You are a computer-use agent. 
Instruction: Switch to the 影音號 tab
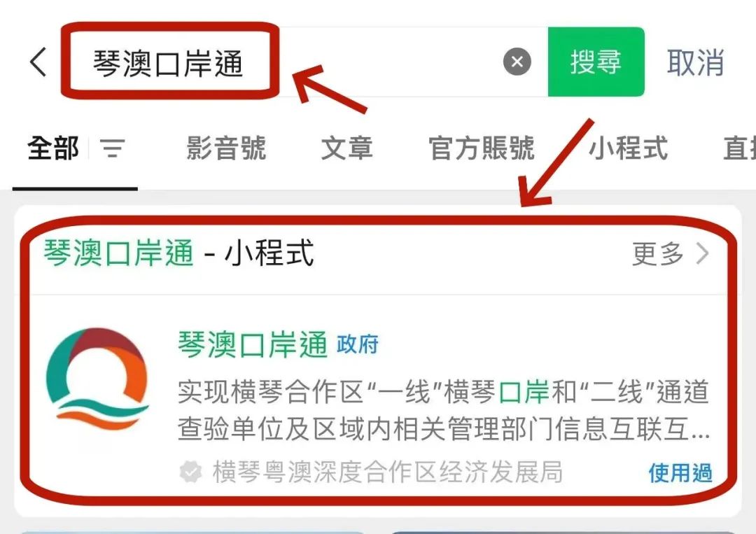click(x=226, y=148)
